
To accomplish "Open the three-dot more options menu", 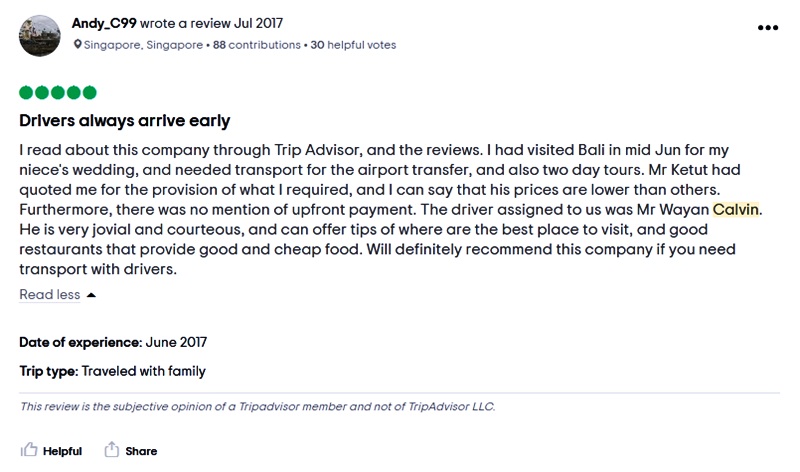I will click(768, 27).
